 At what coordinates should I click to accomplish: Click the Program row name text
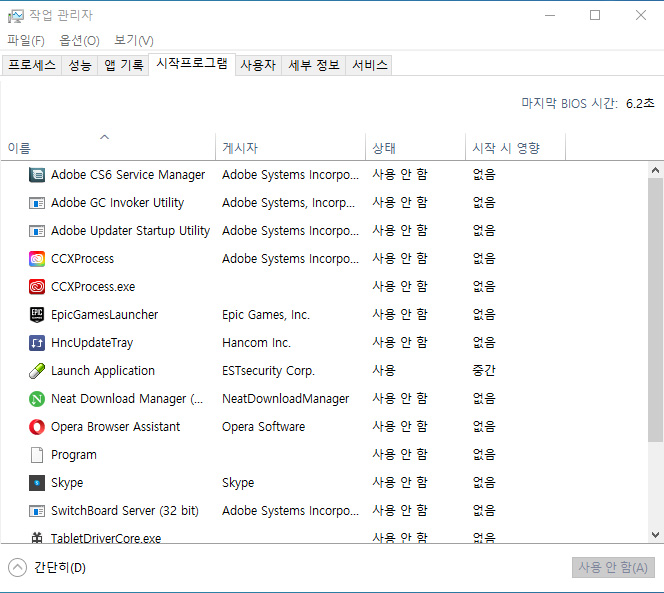pyautogui.click(x=74, y=455)
